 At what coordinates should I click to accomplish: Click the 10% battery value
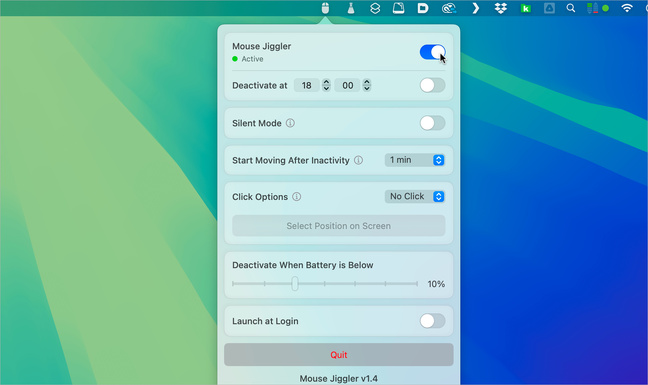436,284
